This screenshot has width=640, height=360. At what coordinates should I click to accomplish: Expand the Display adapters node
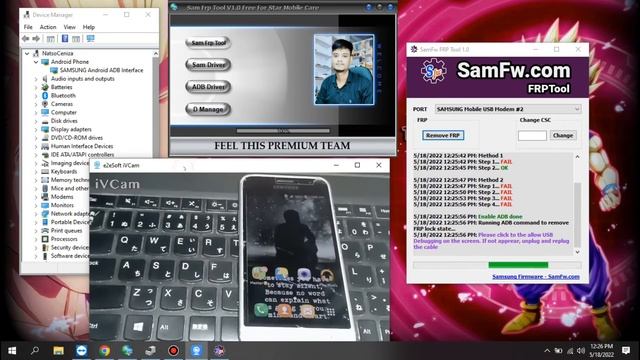click(x=36, y=129)
